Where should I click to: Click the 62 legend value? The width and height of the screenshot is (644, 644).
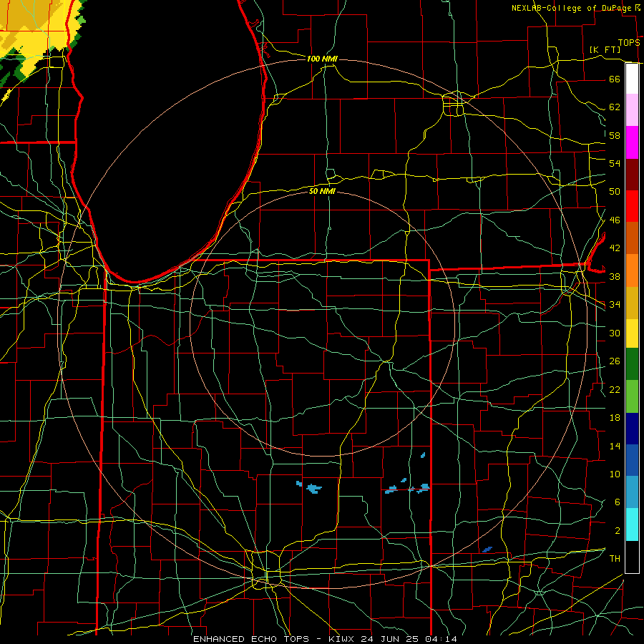point(615,107)
